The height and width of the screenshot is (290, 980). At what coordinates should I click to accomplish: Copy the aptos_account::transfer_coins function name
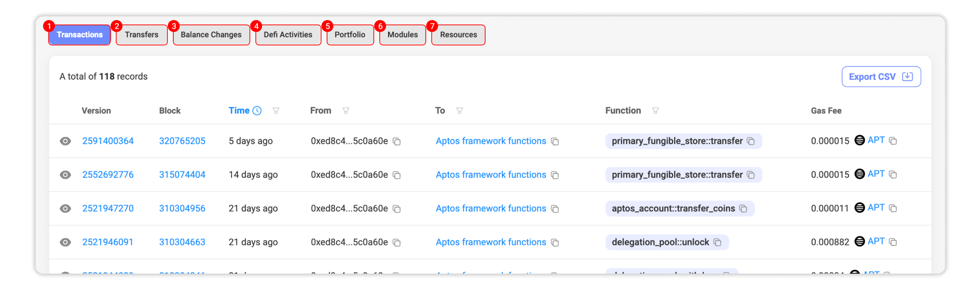pyautogui.click(x=743, y=209)
